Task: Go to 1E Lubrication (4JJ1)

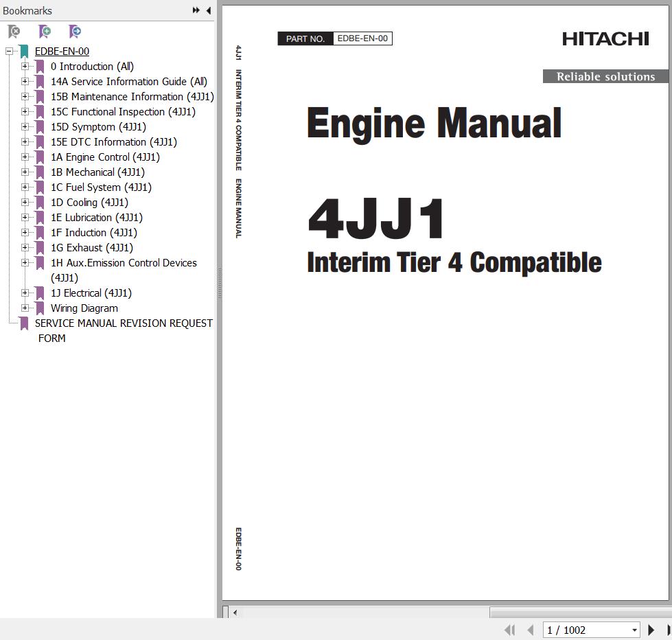Action: (97, 217)
